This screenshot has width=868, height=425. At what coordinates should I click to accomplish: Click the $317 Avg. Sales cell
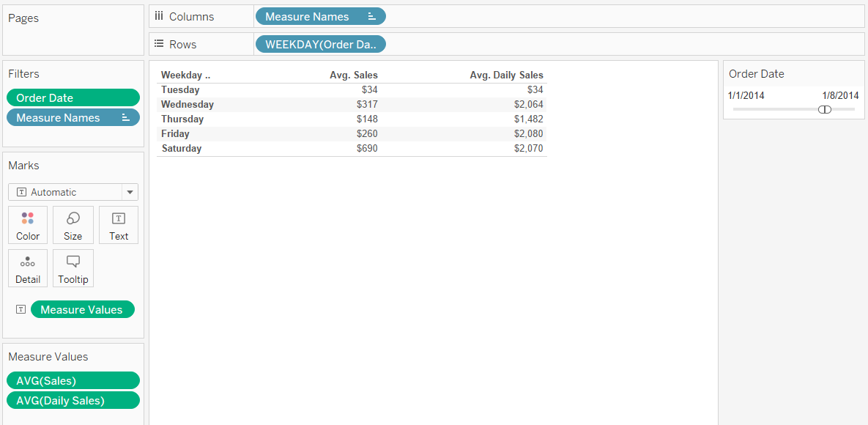tap(367, 104)
